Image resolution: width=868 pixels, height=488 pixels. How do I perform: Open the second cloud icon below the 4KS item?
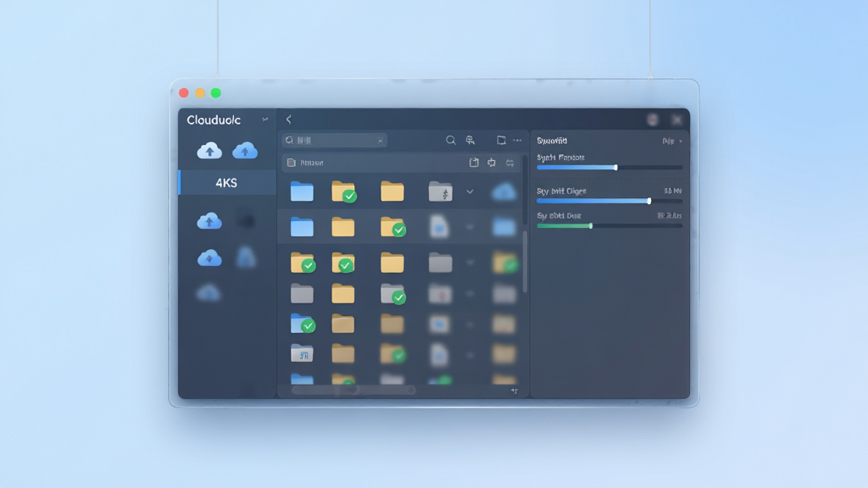[x=209, y=258]
